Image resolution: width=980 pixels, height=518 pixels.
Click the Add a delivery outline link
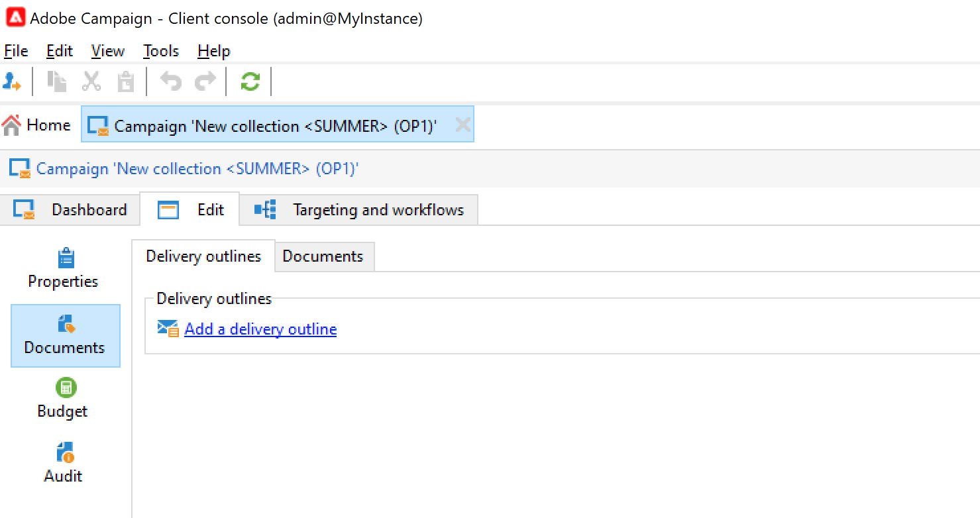pyautogui.click(x=260, y=329)
